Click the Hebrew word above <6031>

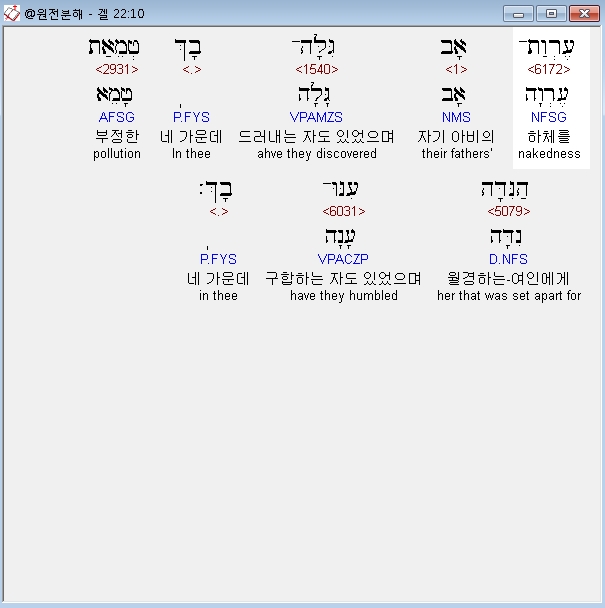tap(341, 189)
